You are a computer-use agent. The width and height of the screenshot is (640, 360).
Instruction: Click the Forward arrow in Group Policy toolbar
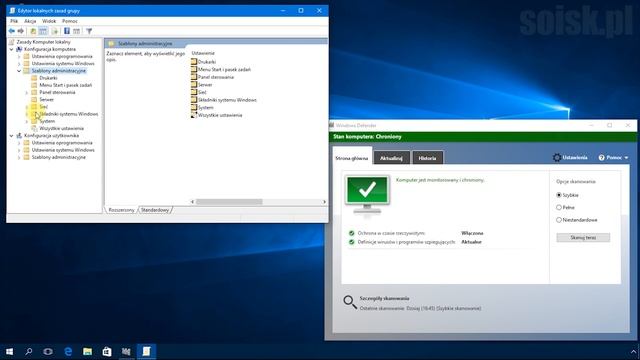(x=20, y=31)
